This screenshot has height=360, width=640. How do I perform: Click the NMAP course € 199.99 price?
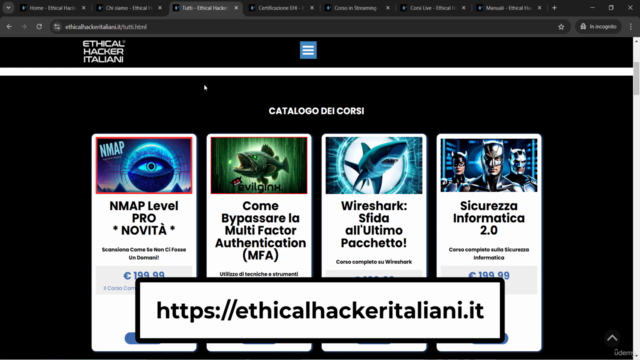144,276
